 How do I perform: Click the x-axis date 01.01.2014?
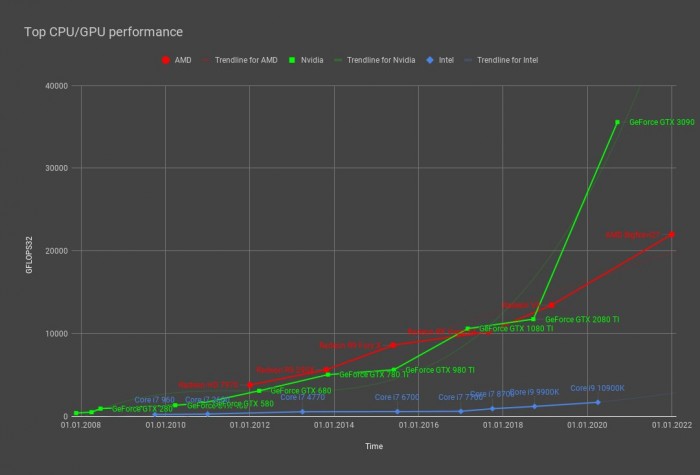click(334, 425)
